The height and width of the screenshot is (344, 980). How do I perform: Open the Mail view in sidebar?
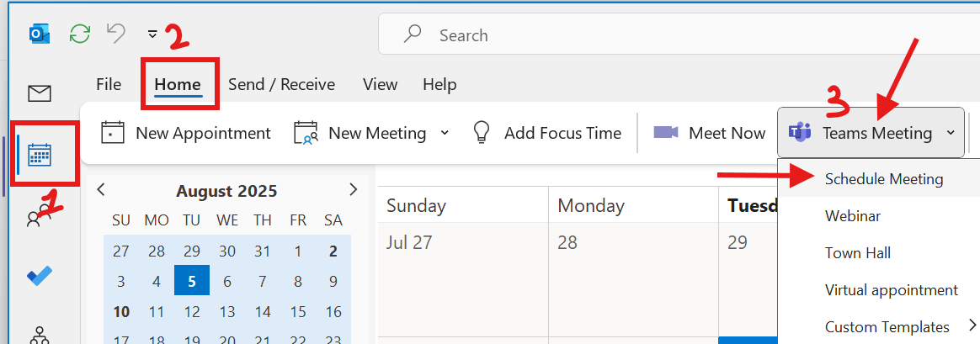[40, 93]
